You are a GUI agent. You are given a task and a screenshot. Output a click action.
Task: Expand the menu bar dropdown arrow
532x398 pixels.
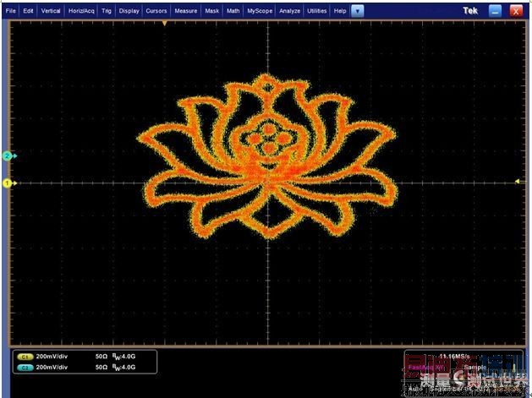pos(357,11)
